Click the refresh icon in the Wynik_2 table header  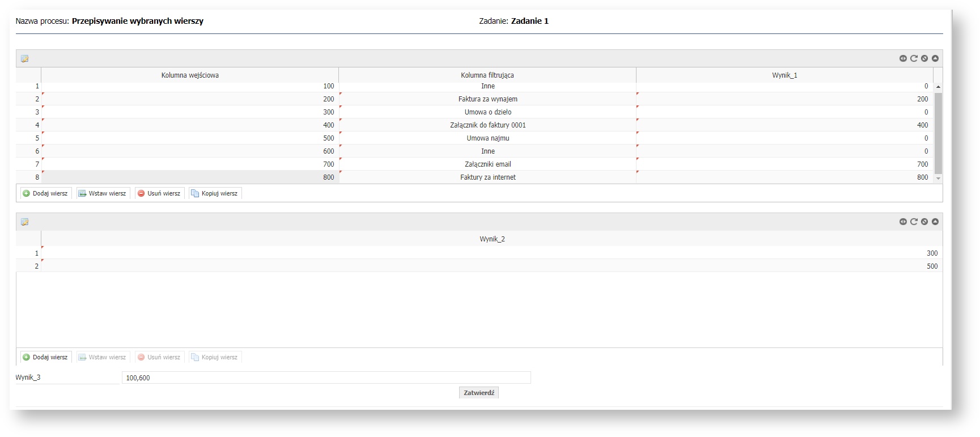coord(914,222)
